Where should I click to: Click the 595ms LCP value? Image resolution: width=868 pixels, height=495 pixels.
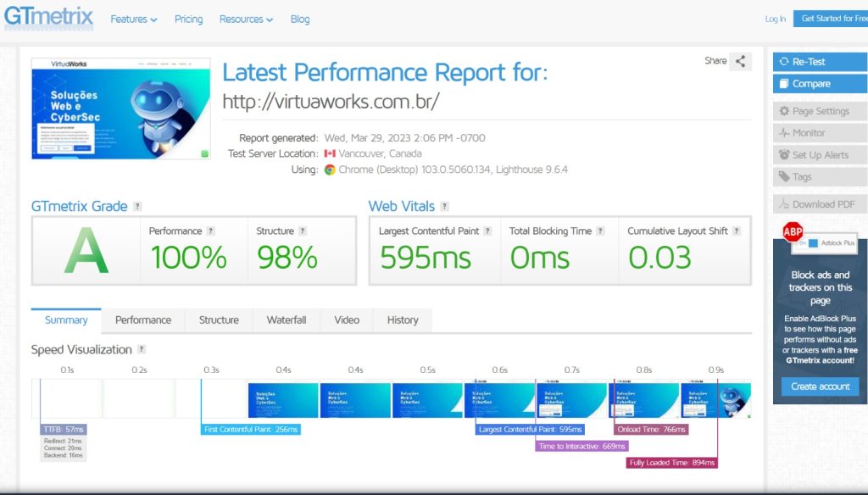click(x=426, y=258)
